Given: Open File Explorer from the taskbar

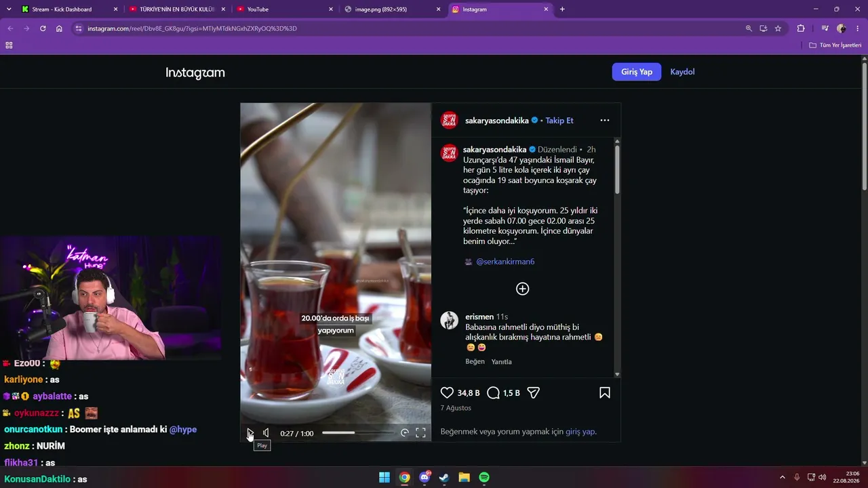Looking at the screenshot, I should pyautogui.click(x=464, y=477).
